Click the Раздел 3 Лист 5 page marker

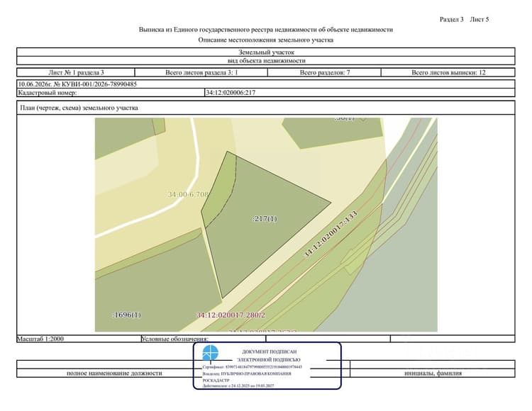[x=464, y=19]
